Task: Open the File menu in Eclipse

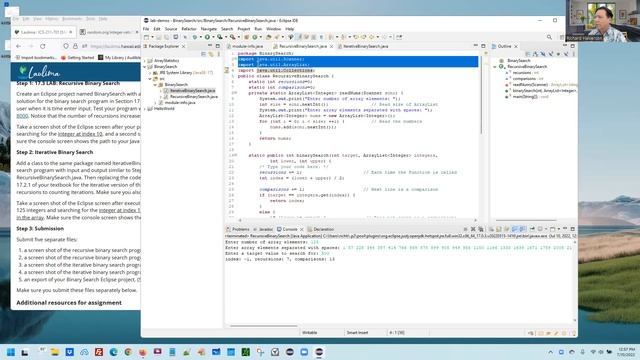Action: click(146, 29)
